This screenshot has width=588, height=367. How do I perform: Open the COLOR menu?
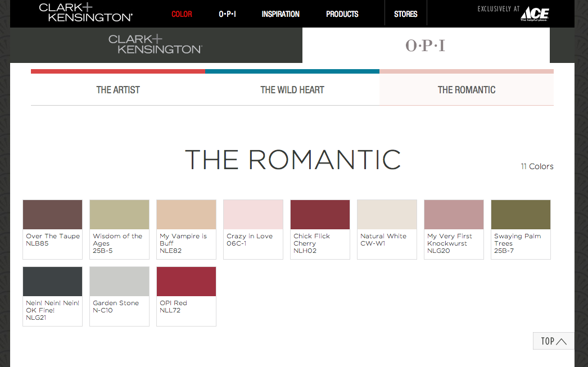click(182, 14)
